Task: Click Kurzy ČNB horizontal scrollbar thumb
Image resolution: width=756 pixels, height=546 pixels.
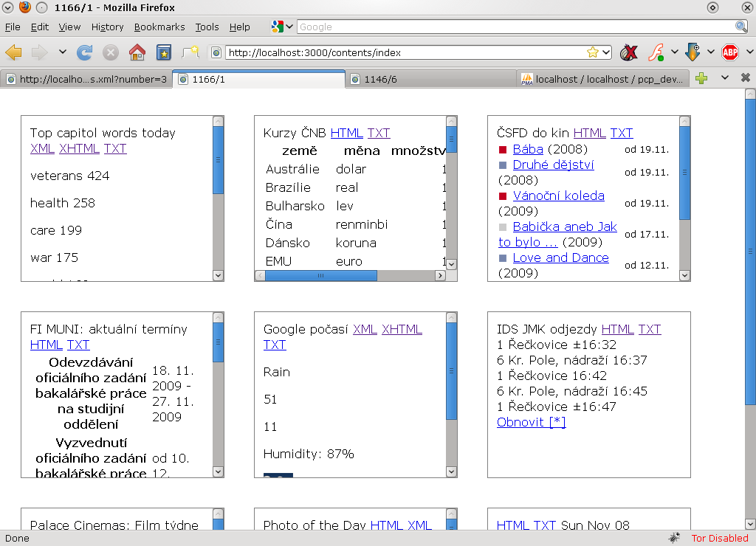Action: coord(321,276)
